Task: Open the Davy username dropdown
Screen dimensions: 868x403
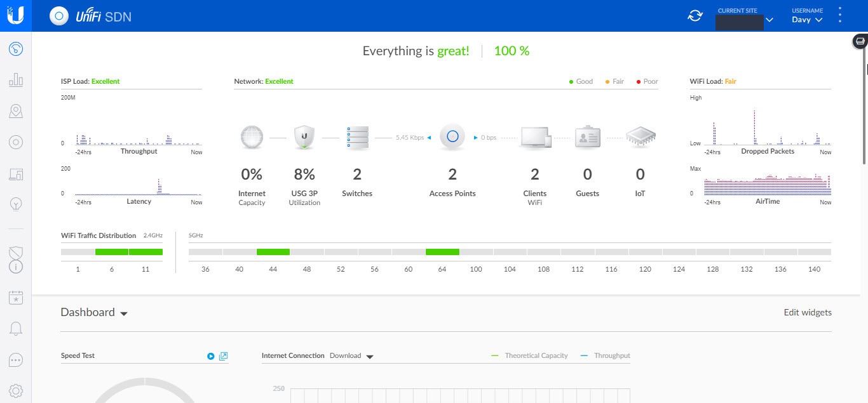Action: (x=807, y=17)
